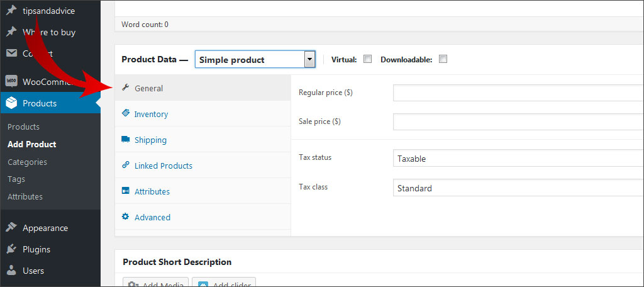Click the Plugins plug icon in sidebar
This screenshot has height=287, width=644.
click(x=11, y=249)
